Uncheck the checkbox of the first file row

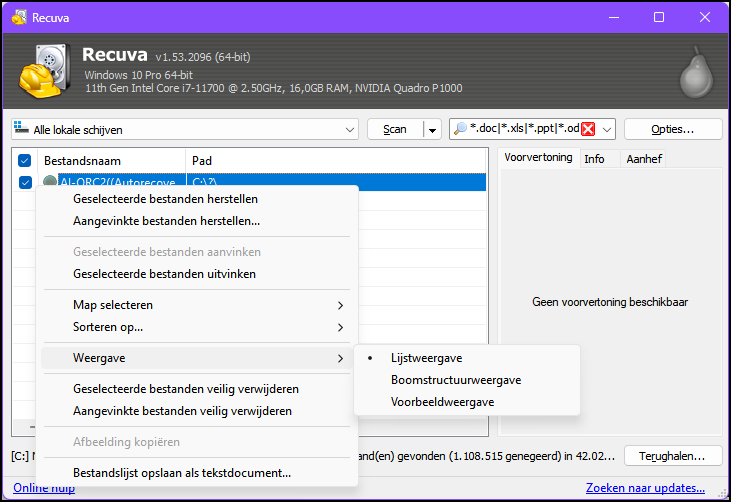(x=25, y=182)
